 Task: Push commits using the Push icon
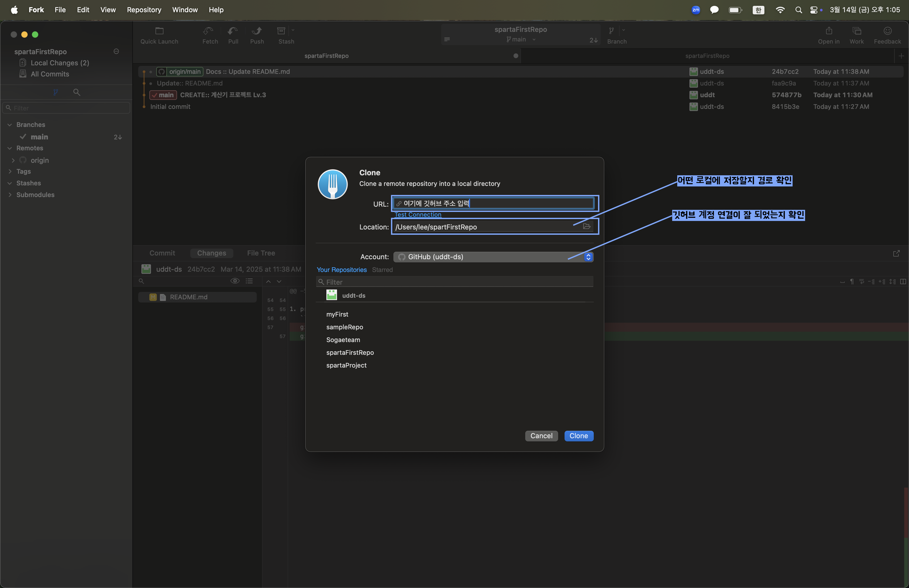(257, 31)
